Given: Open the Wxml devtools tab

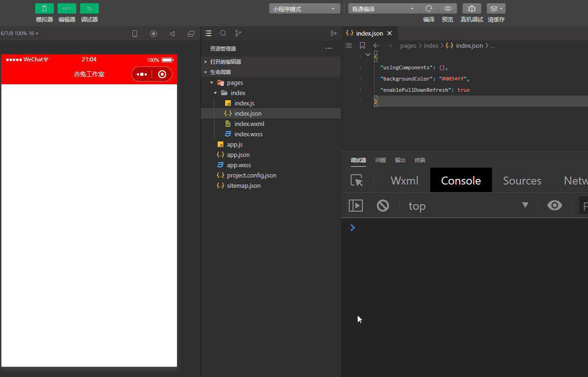Looking at the screenshot, I should 404,180.
